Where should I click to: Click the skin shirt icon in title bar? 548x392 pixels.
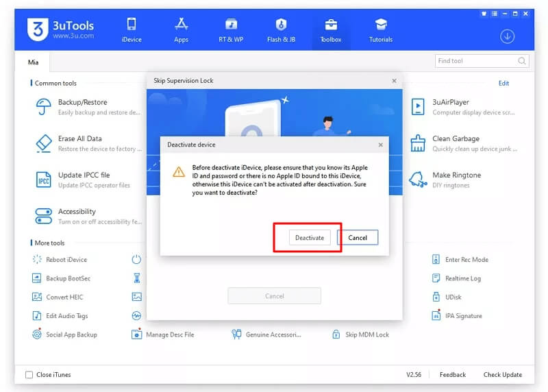coord(484,14)
